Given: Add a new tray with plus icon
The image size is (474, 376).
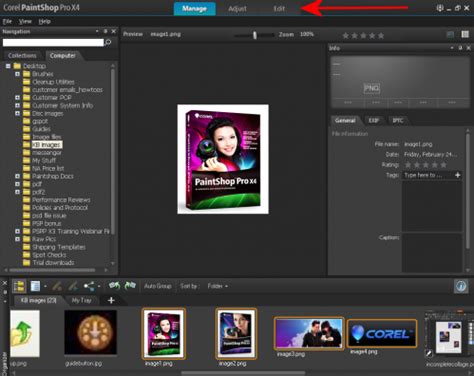Looking at the screenshot, I should 111,300.
